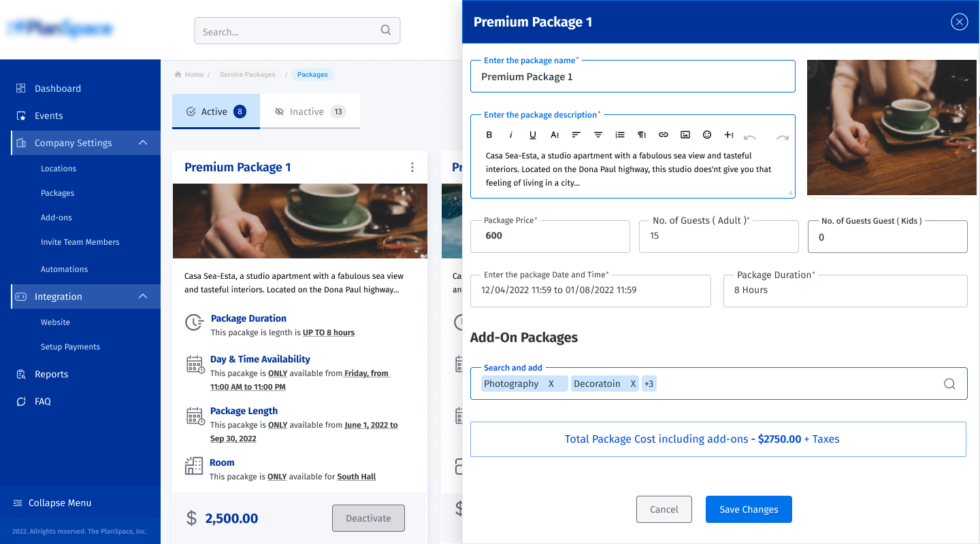Open three-dot menu on Premium Package 1 card
The image size is (980, 544).
pyautogui.click(x=412, y=167)
